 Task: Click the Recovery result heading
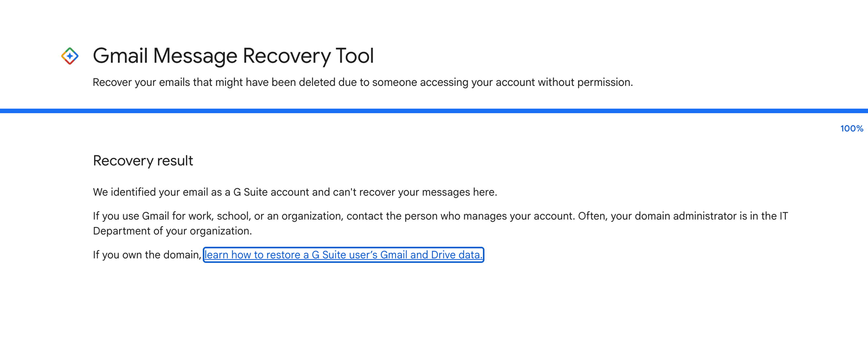click(x=143, y=161)
